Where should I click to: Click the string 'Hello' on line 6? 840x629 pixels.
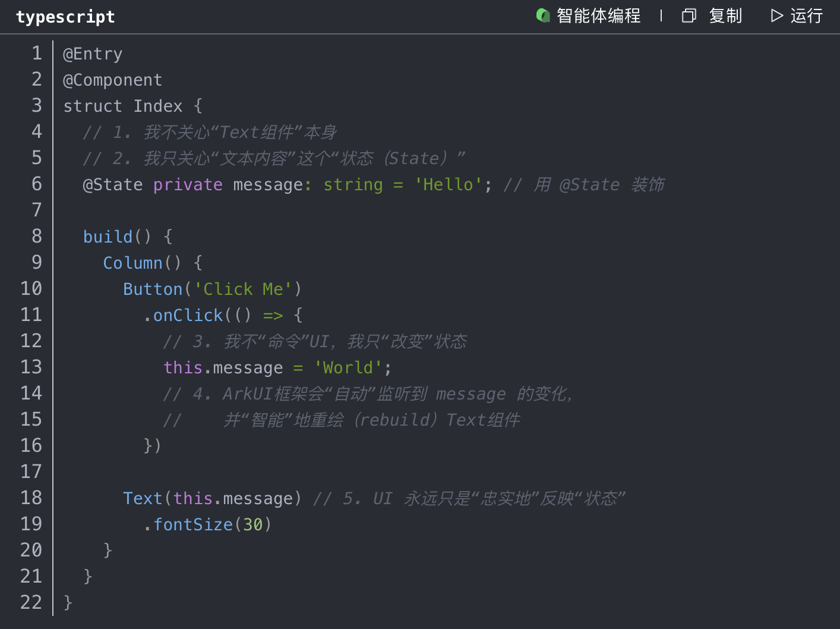click(449, 184)
